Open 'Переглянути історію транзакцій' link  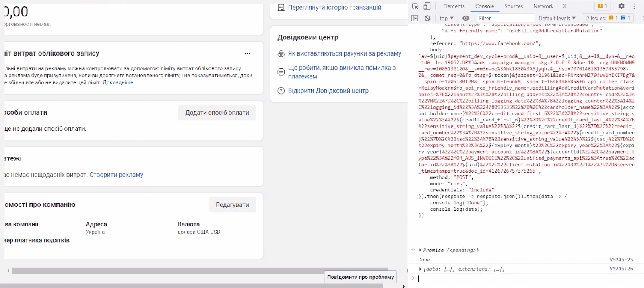[334, 7]
